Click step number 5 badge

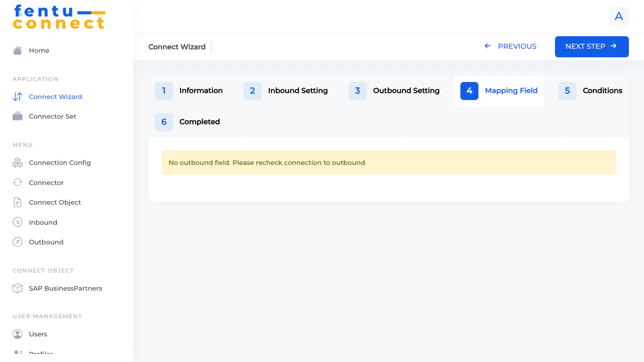coord(568,91)
